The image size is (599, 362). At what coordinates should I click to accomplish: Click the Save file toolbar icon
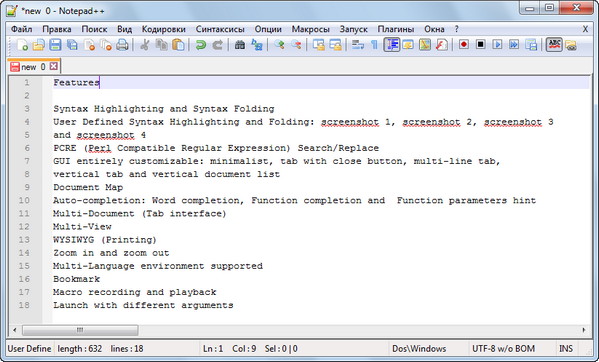[55, 45]
